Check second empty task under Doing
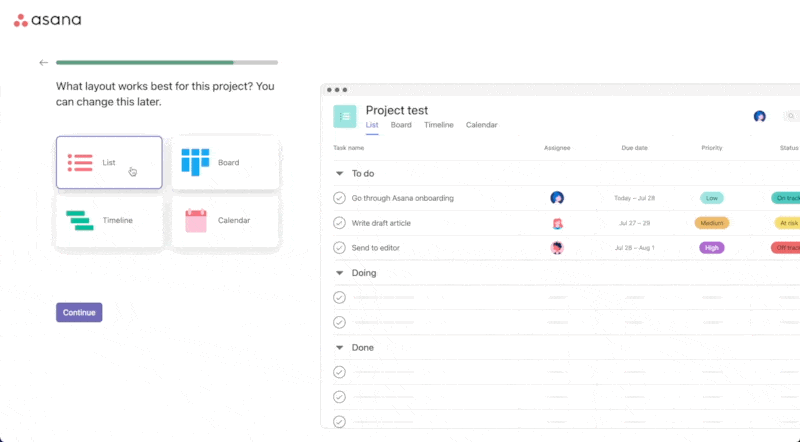Screen dimensions: 800x442 point(339,323)
